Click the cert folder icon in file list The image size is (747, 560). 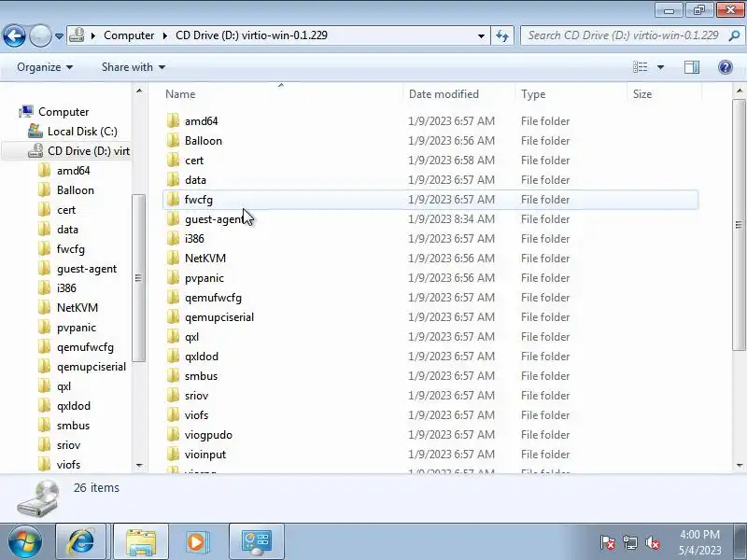pos(174,160)
